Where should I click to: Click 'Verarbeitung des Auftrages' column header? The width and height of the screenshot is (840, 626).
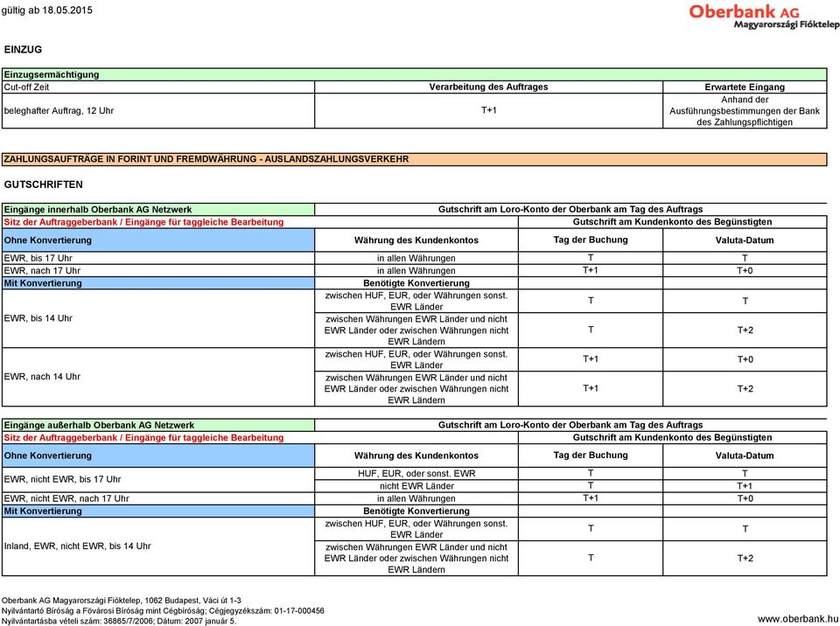488,87
